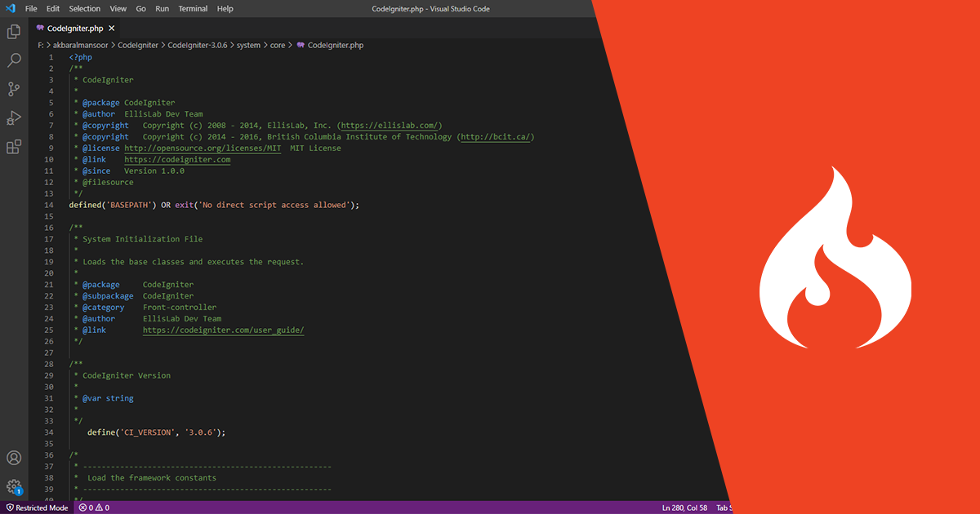Expand the akbaralmansoor breadcrumb
The image size is (980, 514).
pyautogui.click(x=80, y=46)
